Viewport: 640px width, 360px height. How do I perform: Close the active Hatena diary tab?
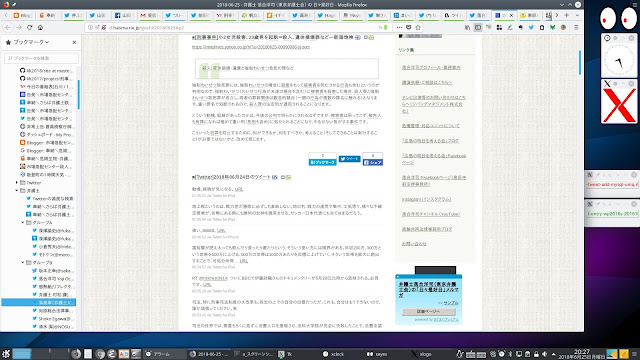point(511,15)
